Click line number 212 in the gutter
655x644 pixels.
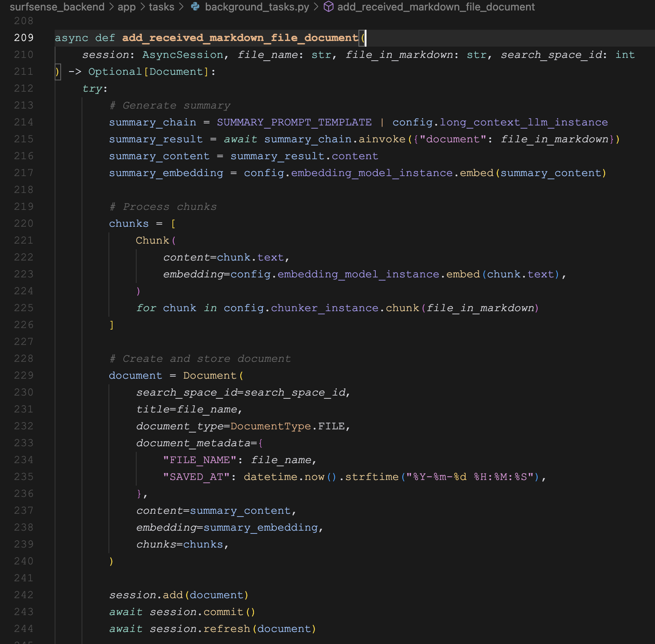[x=24, y=88]
